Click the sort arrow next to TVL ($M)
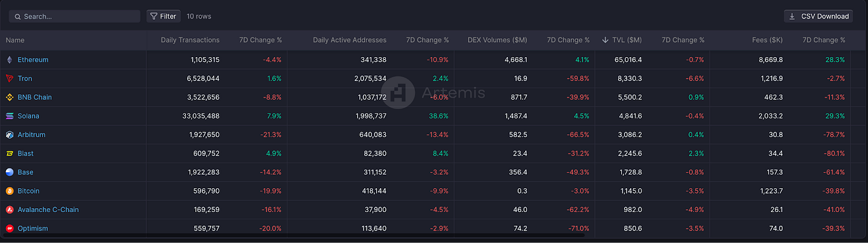Viewport: 868px width, 243px height. [x=606, y=40]
